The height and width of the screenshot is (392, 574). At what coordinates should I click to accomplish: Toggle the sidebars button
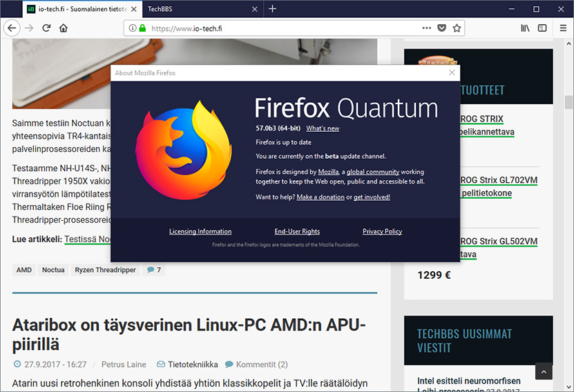[542, 28]
